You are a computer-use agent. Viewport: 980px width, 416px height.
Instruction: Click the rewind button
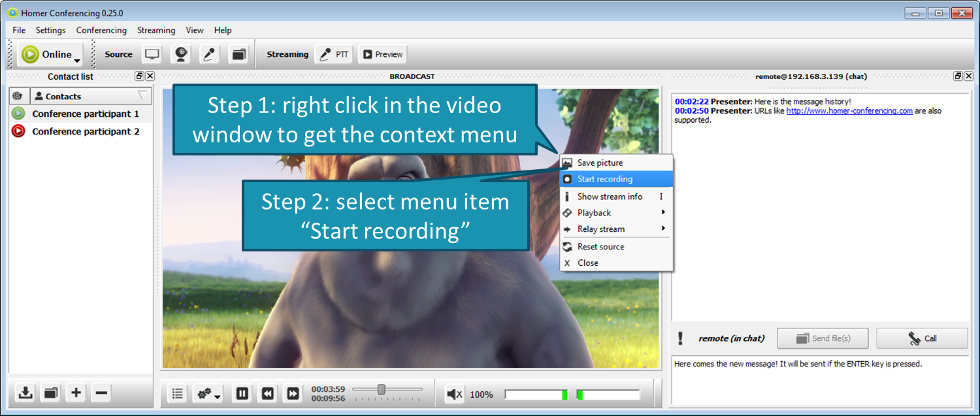(267, 394)
